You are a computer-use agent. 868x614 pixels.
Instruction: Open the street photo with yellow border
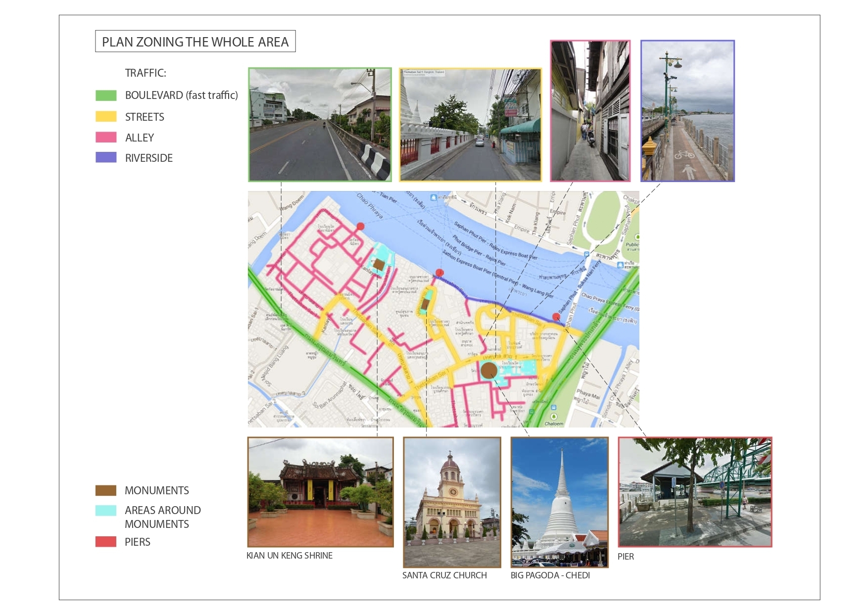[x=470, y=125]
